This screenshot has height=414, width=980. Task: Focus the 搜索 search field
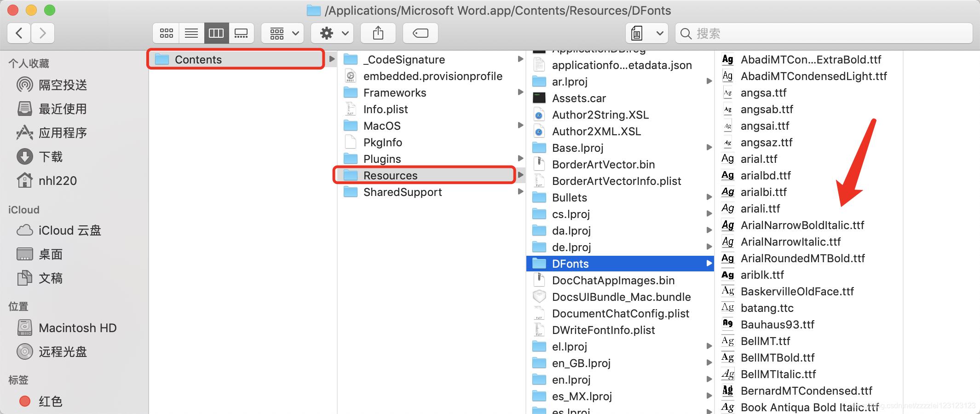pos(824,33)
